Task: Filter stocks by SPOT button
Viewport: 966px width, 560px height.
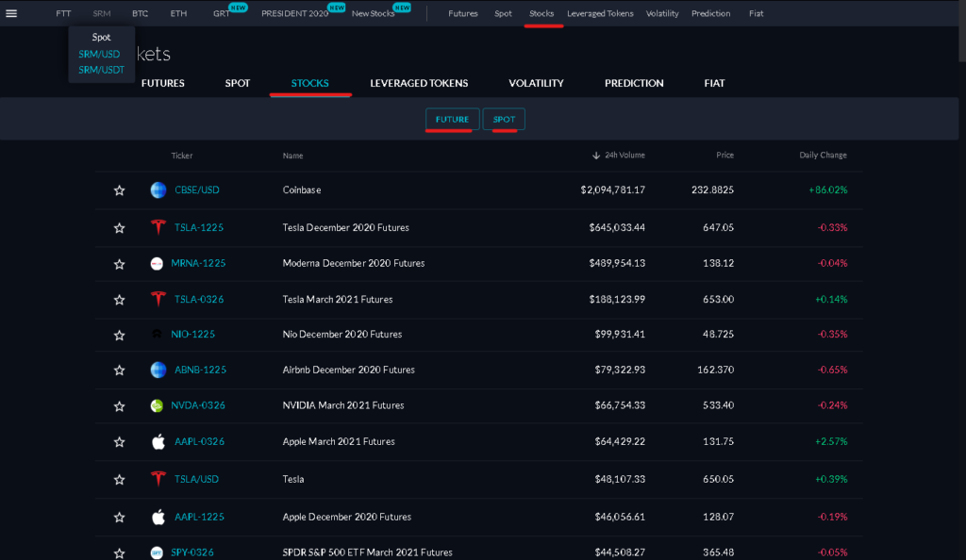Action: 504,120
